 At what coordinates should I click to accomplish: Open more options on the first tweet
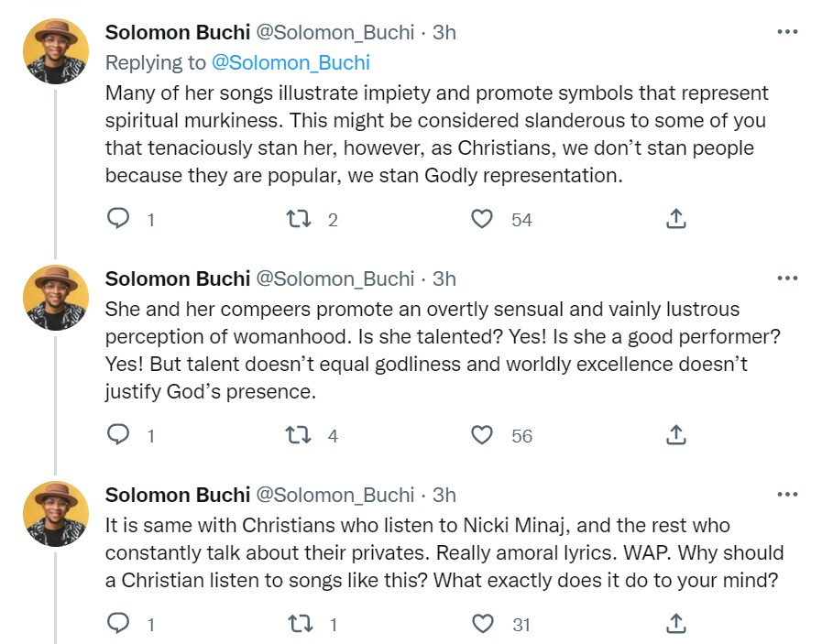coord(787,32)
